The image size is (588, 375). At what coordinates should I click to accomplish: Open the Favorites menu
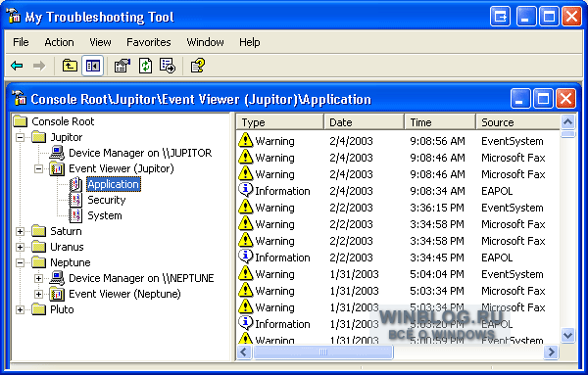(x=149, y=42)
